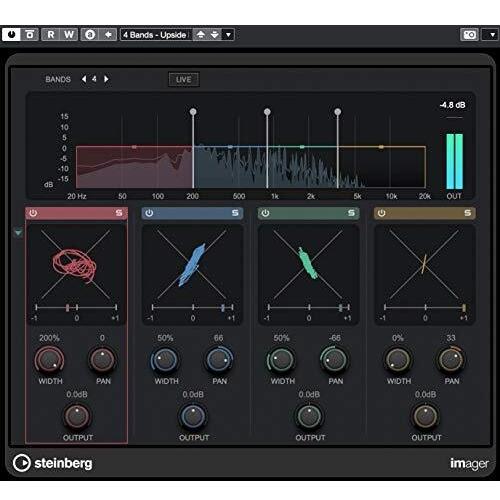The width and height of the screenshot is (500, 500).
Task: Enable Read automation with the R button
Action: coord(51,34)
